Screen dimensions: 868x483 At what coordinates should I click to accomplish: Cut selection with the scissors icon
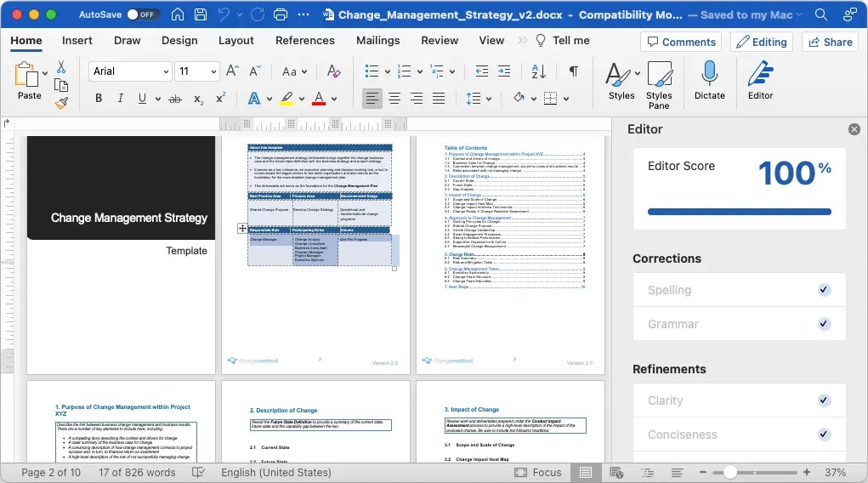click(61, 67)
